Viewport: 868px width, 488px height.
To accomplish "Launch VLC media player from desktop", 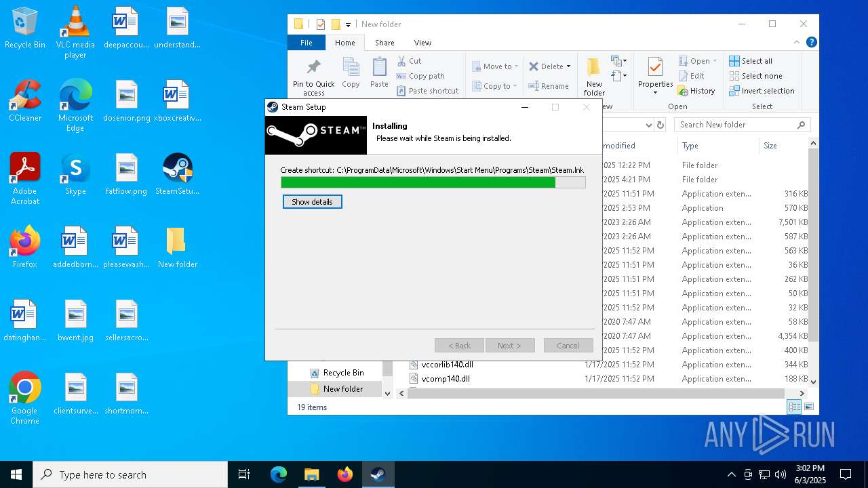I will tap(75, 32).
